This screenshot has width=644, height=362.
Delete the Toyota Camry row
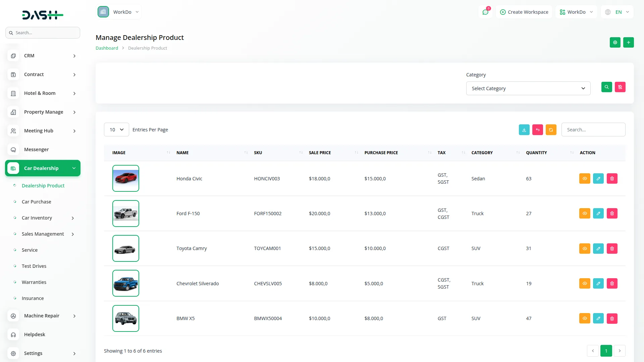[x=612, y=248]
